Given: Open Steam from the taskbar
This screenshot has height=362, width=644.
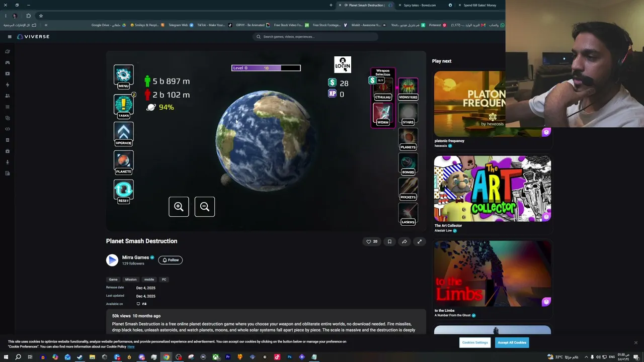Looking at the screenshot, I should [79, 357].
